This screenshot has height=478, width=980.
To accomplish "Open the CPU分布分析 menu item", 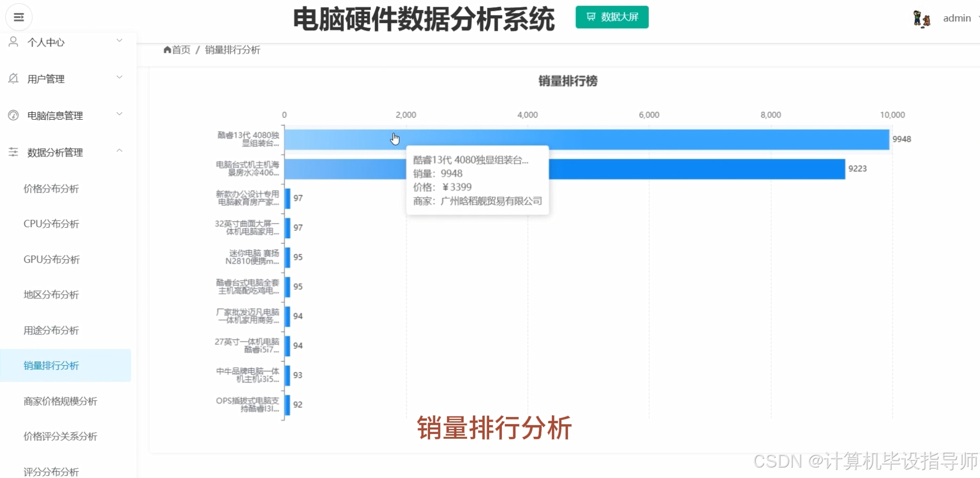I will 51,224.
